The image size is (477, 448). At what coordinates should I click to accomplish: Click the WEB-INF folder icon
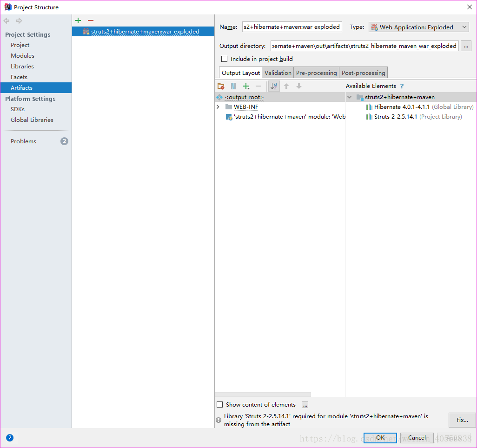coord(229,107)
